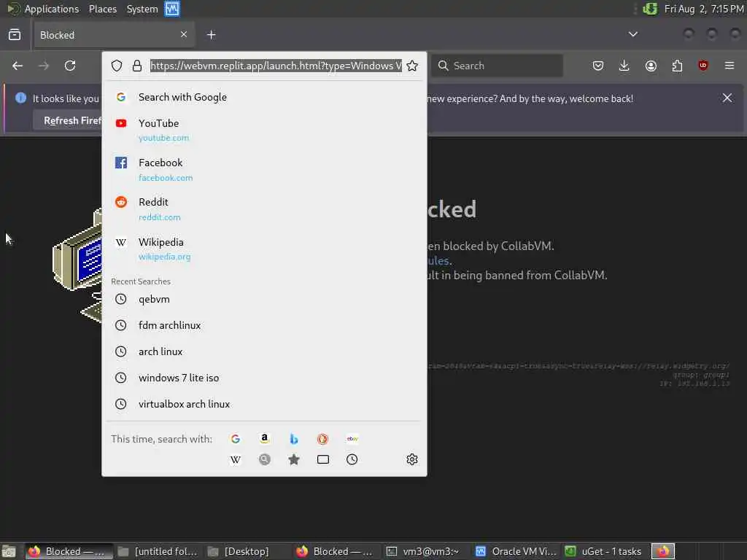747x560 pixels.
Task: Select the Facebook suggestion
Action: click(x=264, y=169)
